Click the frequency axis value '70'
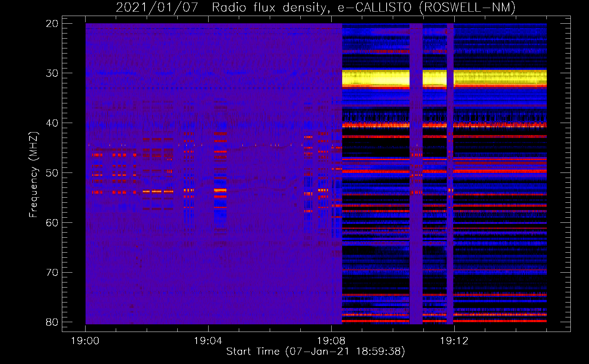Screen dimensions: 589x364 click(52, 273)
